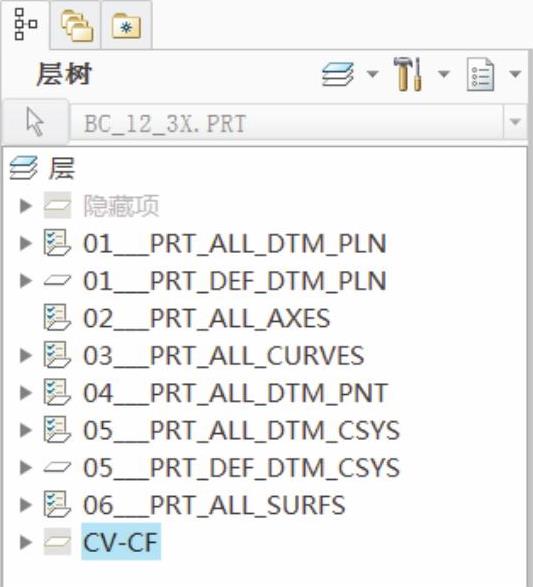
Task: Expand the 06___PRT_ALL_SURFS layer
Action: 25,505
